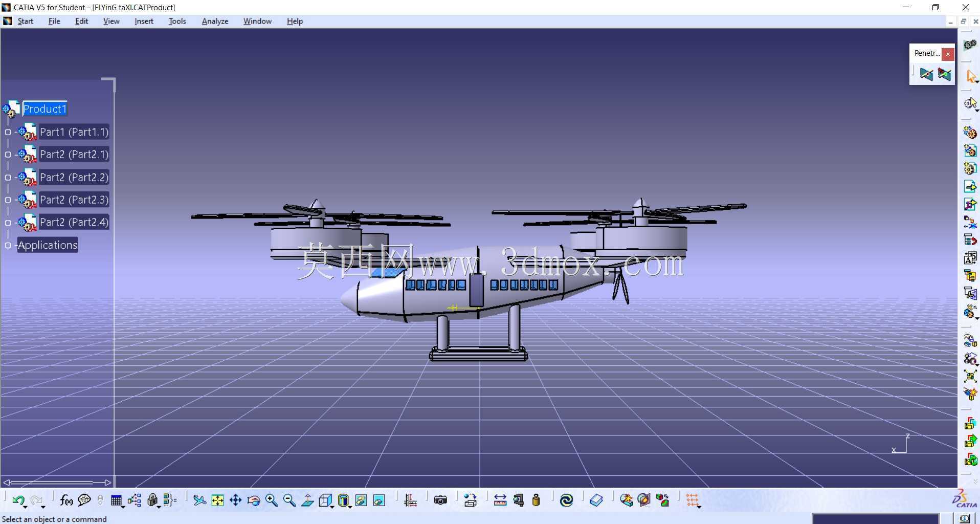This screenshot has height=524, width=980.
Task: Click the Replace Component icon
Action: pyautogui.click(x=970, y=222)
